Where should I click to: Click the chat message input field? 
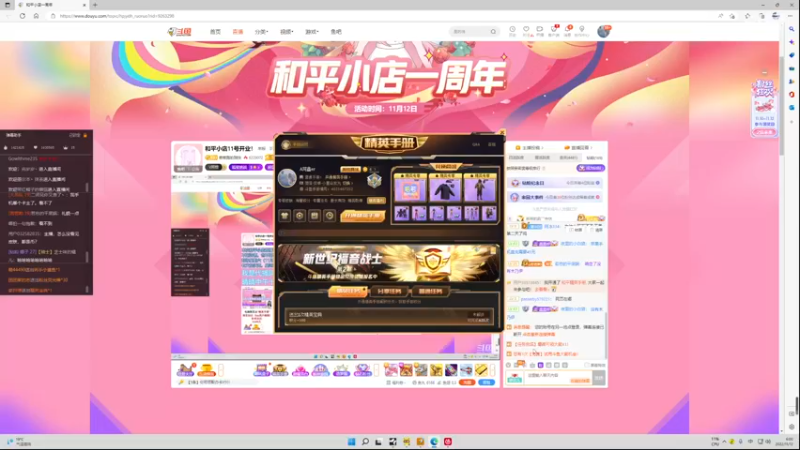[x=558, y=378]
